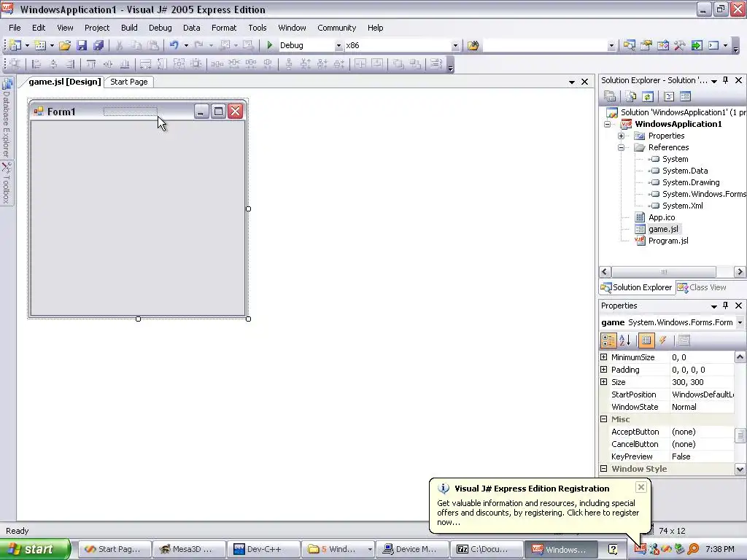Save game.jsl with the floppy disk icon
The image size is (747, 560).
click(82, 45)
